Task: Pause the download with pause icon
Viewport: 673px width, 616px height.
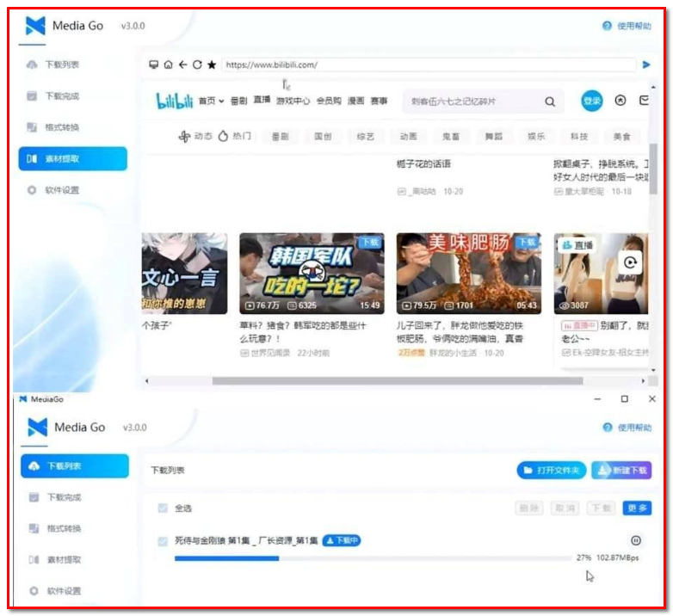Action: coord(636,541)
